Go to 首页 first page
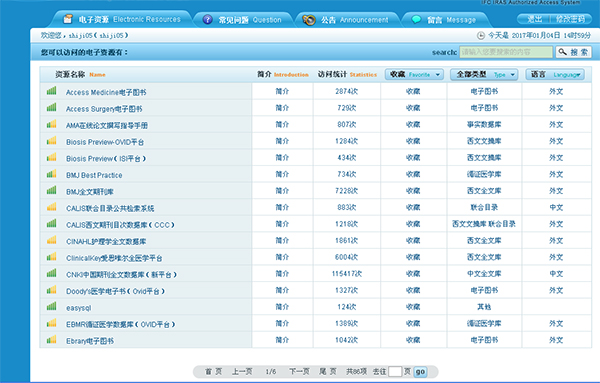This screenshot has height=383, width=600. [213, 372]
